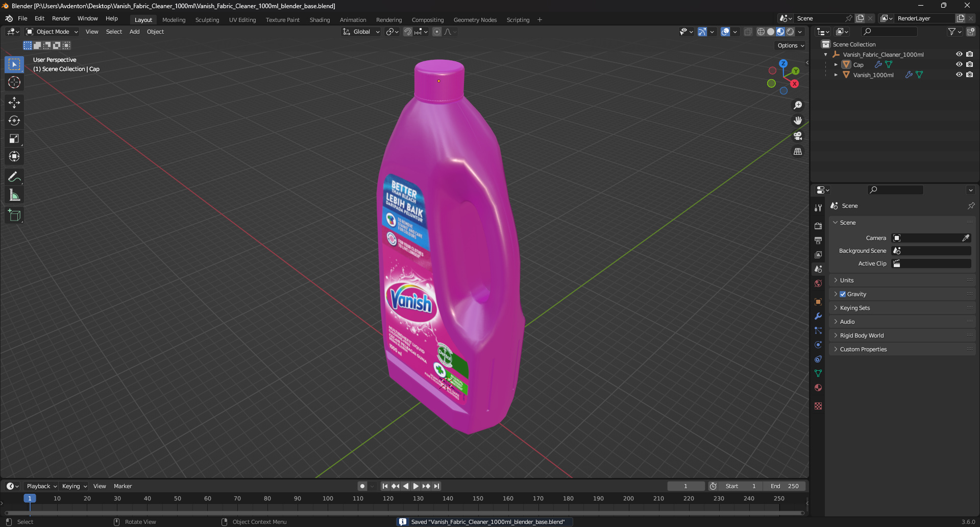Open Playback dropdown in timeline
The image size is (980, 527).
tap(41, 486)
